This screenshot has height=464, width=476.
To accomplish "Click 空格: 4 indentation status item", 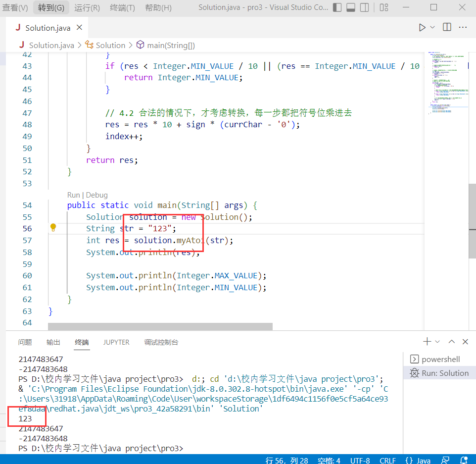I will click(x=329, y=460).
